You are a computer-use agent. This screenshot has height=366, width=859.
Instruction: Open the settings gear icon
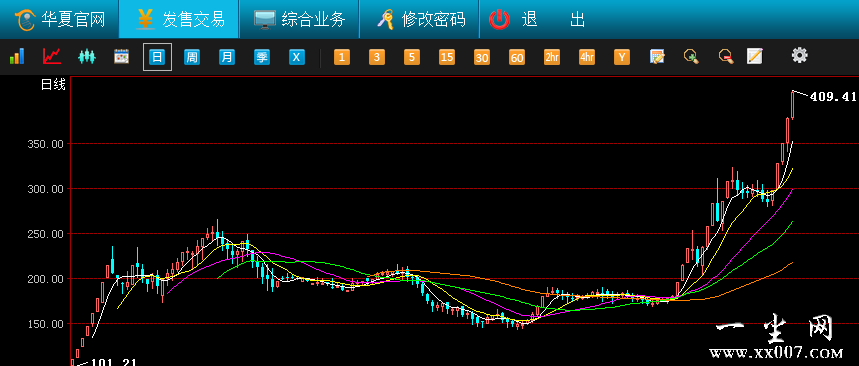(799, 55)
